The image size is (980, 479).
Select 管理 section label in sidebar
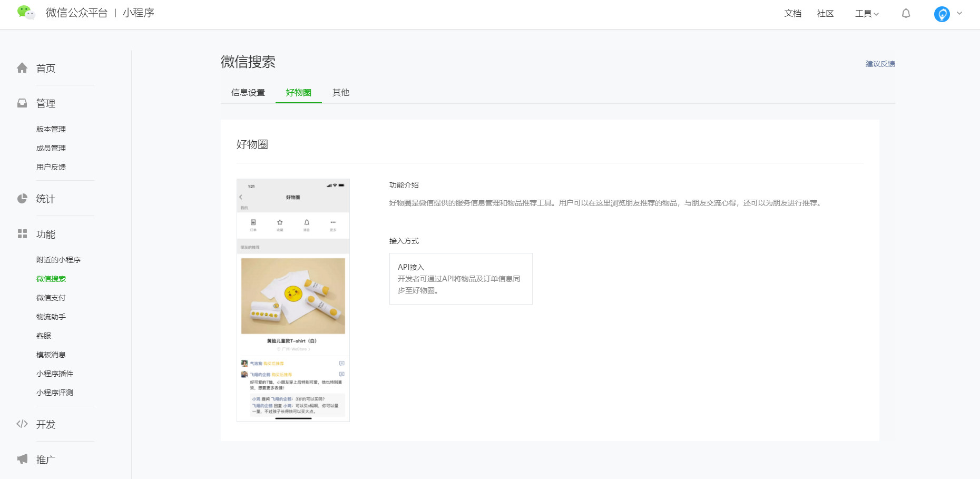46,104
